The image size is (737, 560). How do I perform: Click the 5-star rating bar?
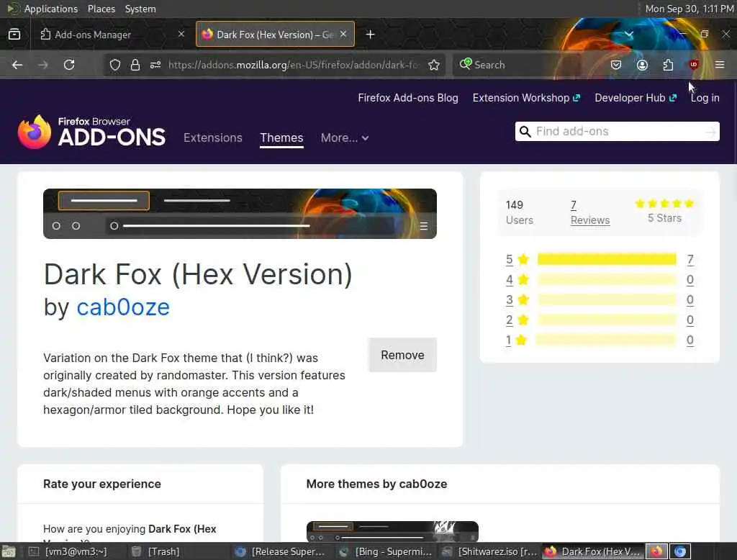coord(607,259)
